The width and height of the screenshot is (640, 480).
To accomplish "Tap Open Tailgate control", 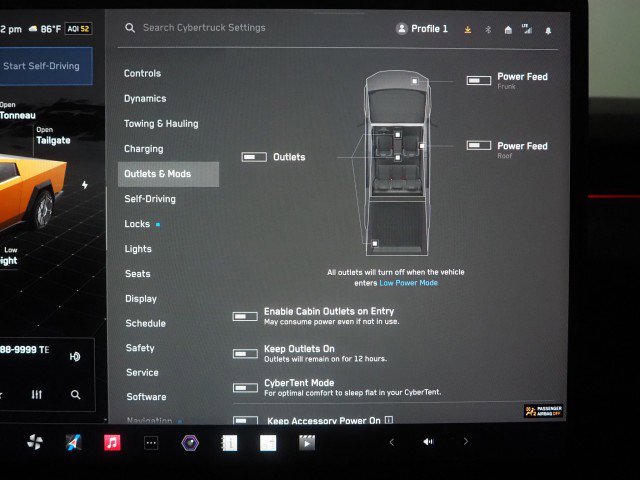I will click(x=53, y=136).
